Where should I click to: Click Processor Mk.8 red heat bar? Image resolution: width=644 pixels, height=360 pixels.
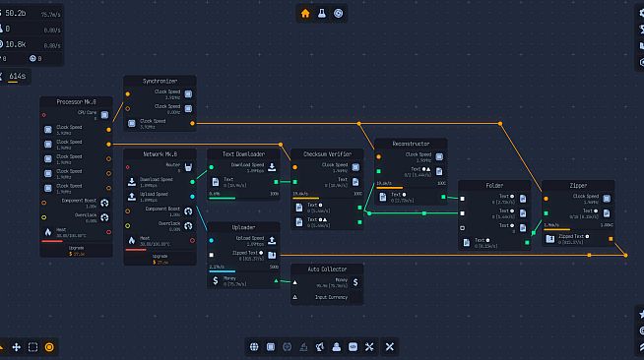tap(52, 241)
